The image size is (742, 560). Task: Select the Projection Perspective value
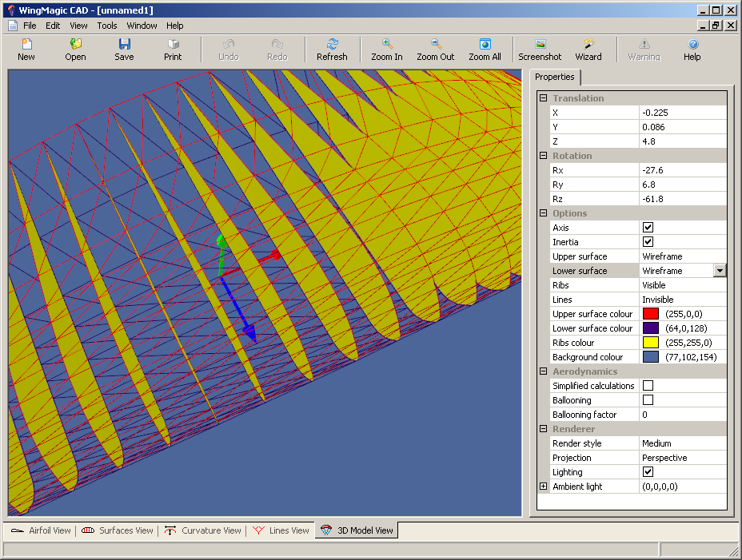[x=682, y=458]
